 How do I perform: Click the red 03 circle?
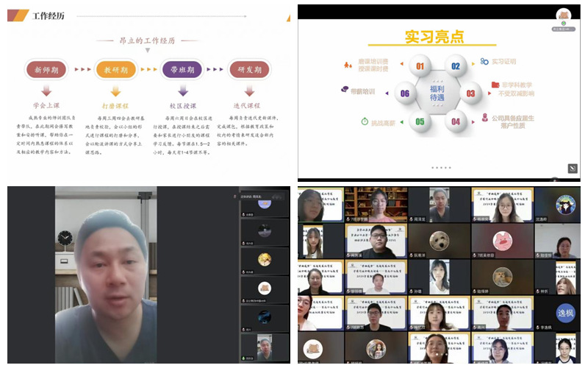point(473,93)
